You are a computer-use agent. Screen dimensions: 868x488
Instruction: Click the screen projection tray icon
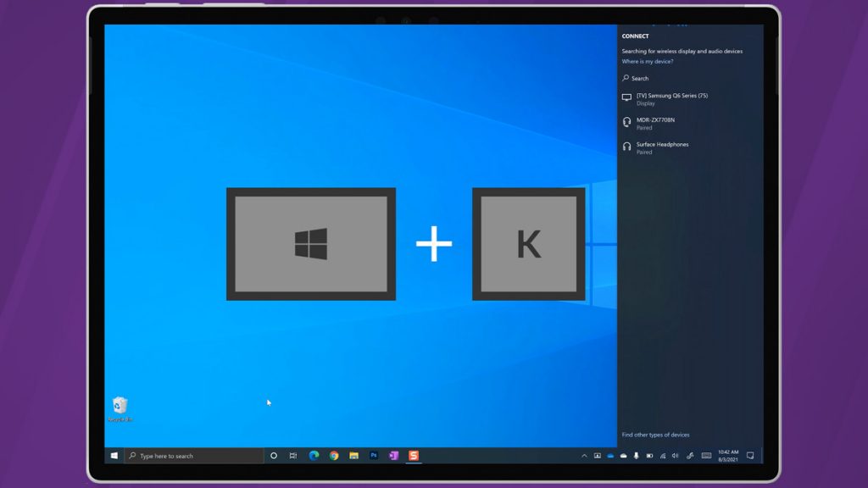coord(598,456)
